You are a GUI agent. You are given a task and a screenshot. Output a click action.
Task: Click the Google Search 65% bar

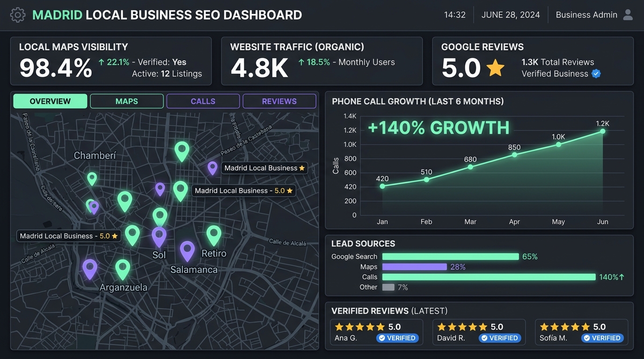pyautogui.click(x=451, y=257)
